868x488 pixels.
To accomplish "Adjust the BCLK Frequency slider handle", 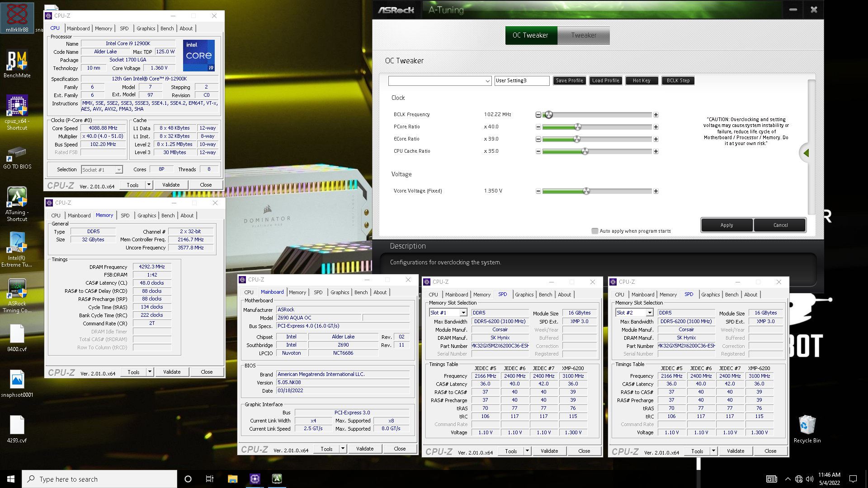I will click(x=548, y=115).
